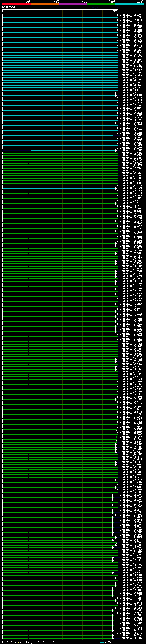Image resolution: width=146 pixels, height=644 pixels.
Task: Select hit label UniRef100_B4EJ37
Action: (131, 161)
